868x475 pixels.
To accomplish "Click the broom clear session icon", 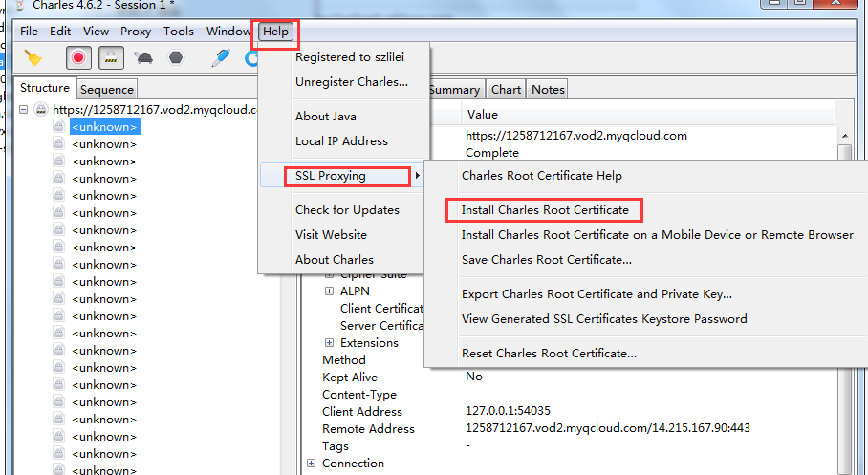I will point(33,57).
